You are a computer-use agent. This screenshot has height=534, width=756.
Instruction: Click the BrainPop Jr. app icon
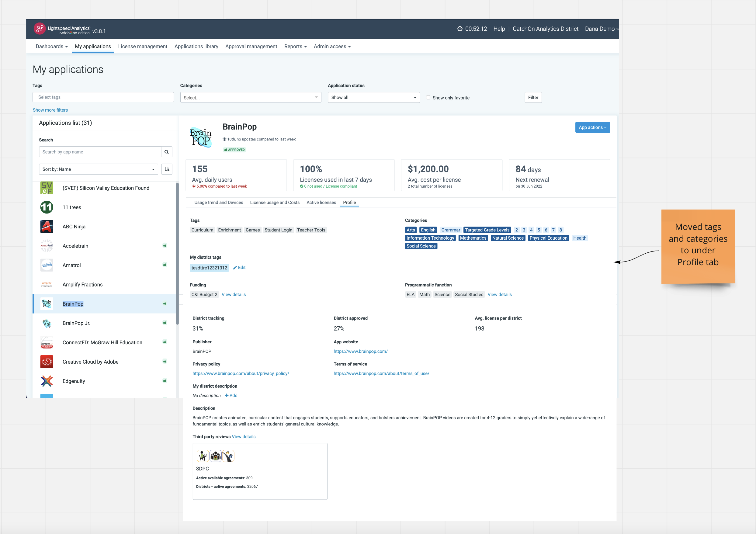pos(47,323)
